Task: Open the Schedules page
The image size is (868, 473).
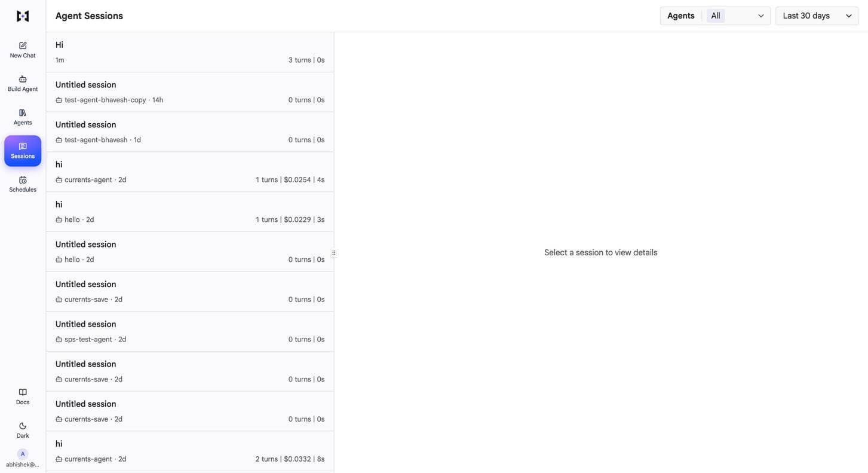Action: click(23, 184)
